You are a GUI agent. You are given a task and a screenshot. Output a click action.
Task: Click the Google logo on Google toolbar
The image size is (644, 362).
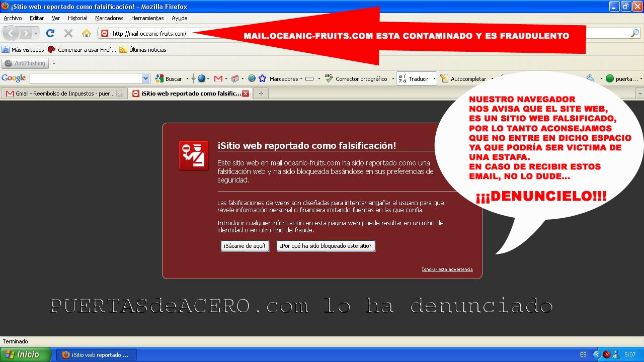coord(14,78)
